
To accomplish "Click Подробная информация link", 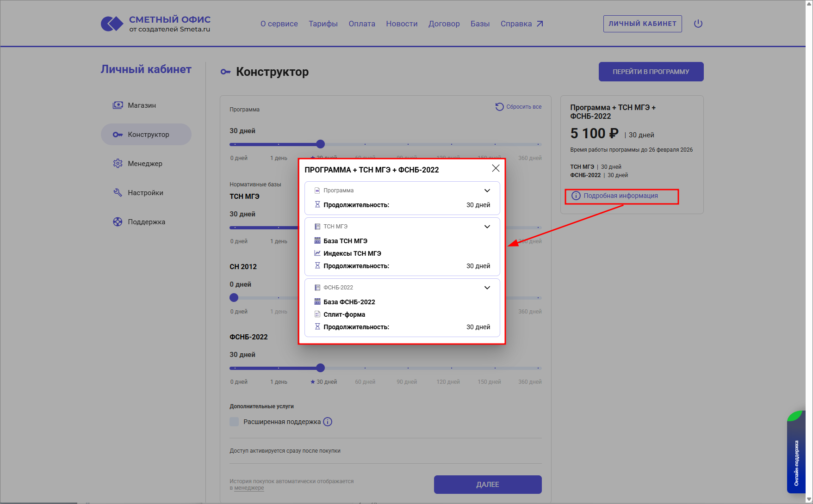I will 620,196.
